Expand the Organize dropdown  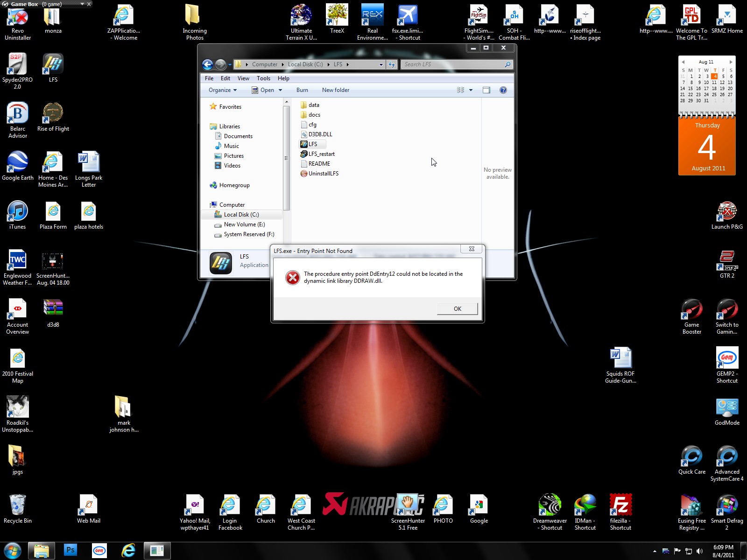223,90
